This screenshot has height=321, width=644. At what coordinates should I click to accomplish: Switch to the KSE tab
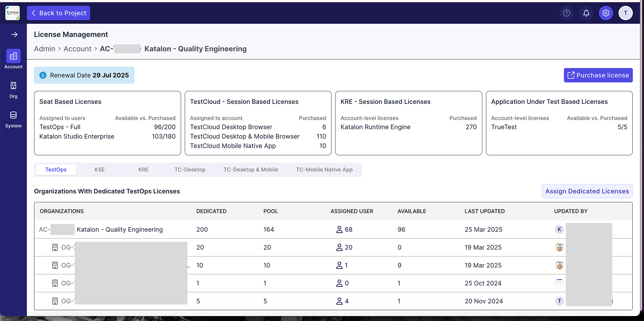pyautogui.click(x=100, y=170)
